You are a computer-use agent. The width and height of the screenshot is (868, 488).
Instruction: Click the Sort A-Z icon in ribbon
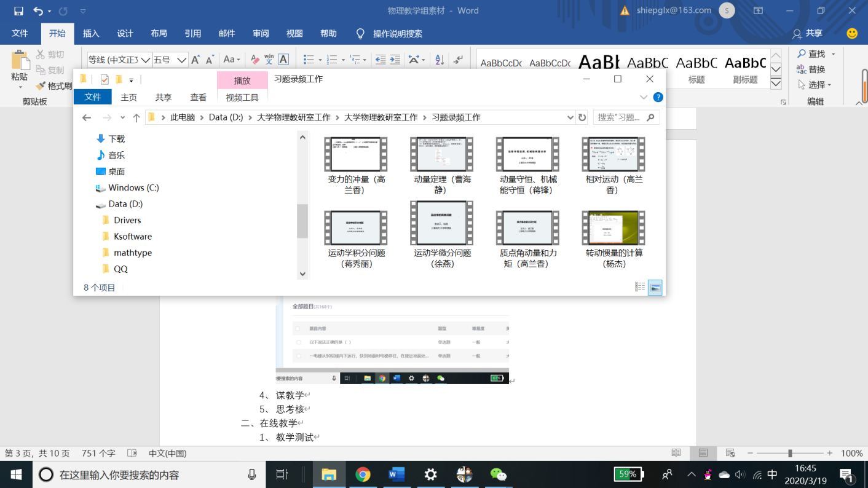(x=439, y=60)
